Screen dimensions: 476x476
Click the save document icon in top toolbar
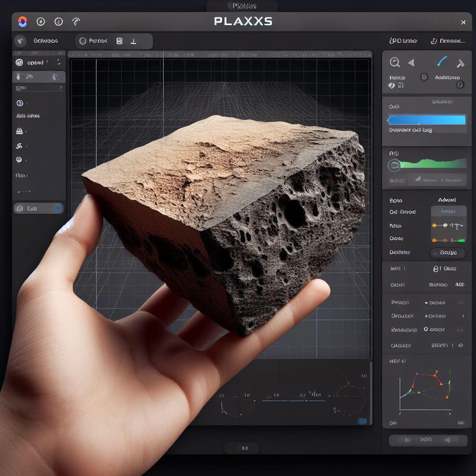click(119, 41)
